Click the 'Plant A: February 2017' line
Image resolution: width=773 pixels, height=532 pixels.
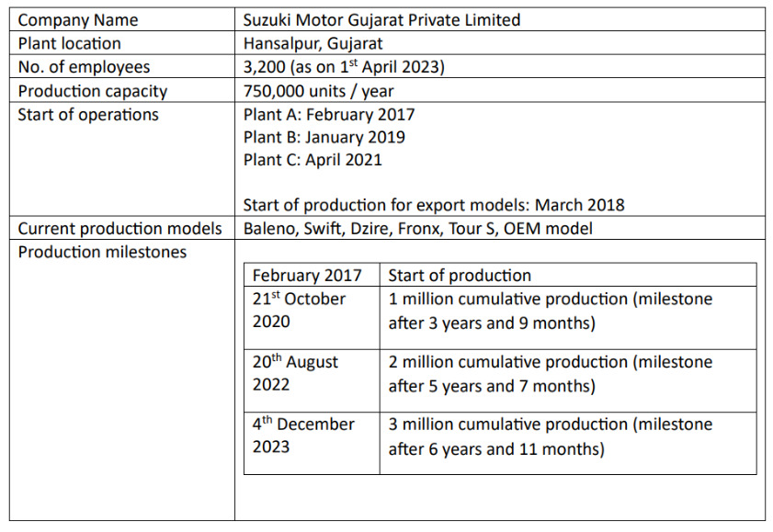(x=329, y=115)
